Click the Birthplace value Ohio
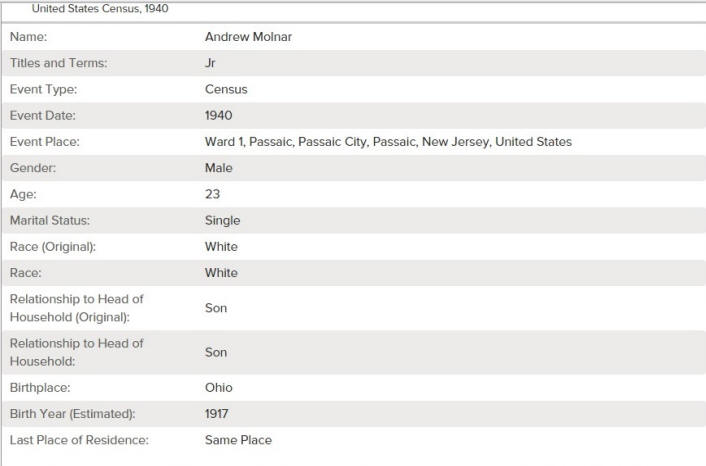Screen dimensions: 706x466 [218, 388]
